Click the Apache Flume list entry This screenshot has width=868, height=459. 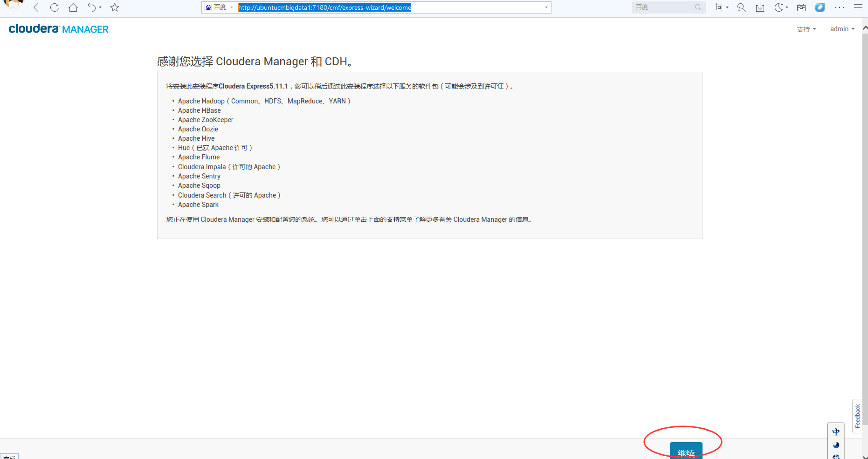(x=199, y=157)
